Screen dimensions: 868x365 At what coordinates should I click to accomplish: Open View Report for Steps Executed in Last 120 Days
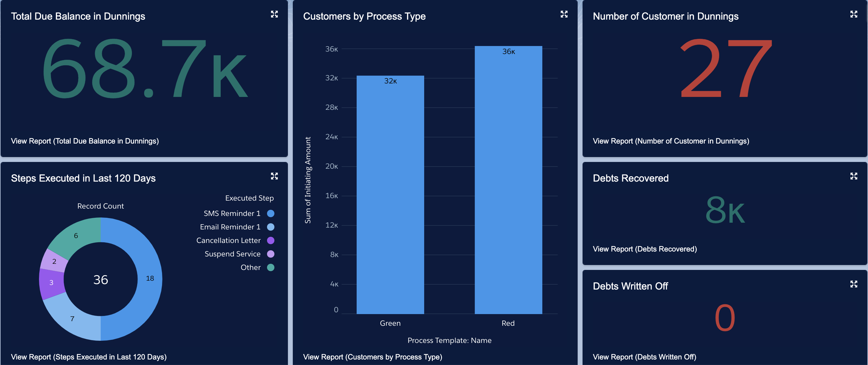tap(89, 357)
